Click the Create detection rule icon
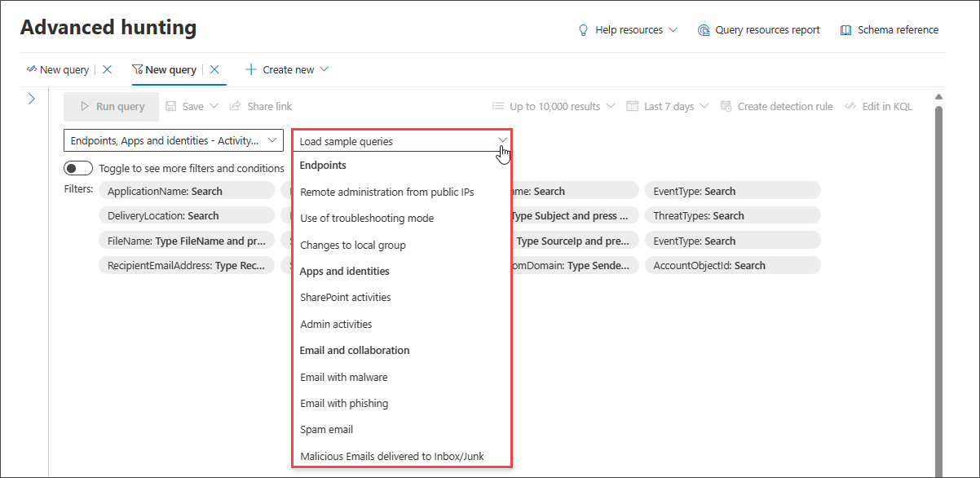980x478 pixels. pos(725,105)
